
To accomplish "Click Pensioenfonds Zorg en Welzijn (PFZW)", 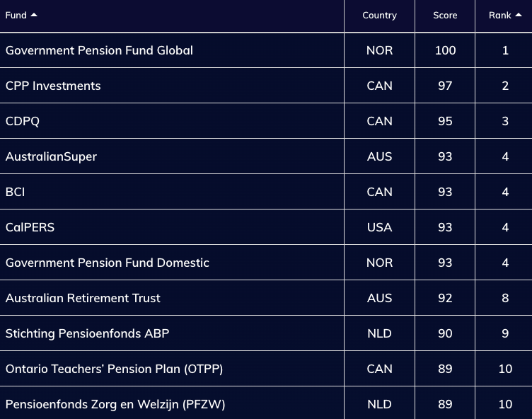I will click(115, 404).
